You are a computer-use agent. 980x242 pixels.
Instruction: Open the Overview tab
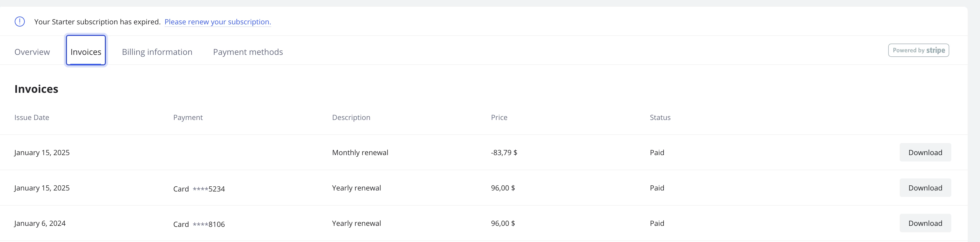tap(32, 52)
